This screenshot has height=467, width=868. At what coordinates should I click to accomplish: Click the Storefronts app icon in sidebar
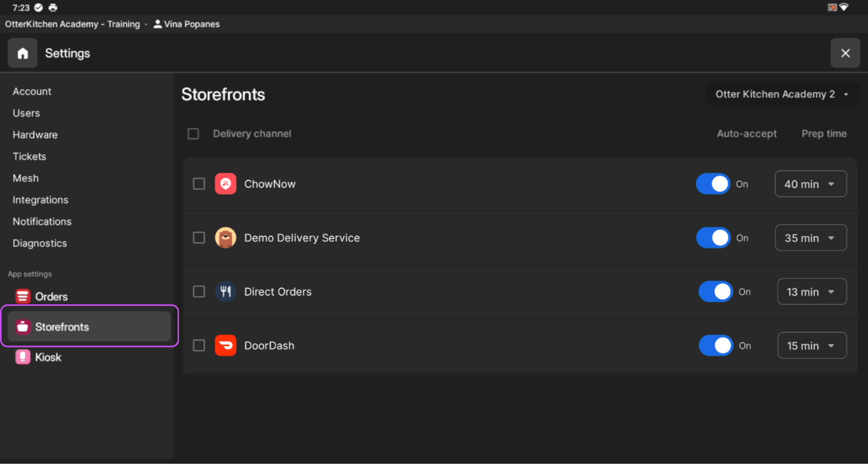23,326
